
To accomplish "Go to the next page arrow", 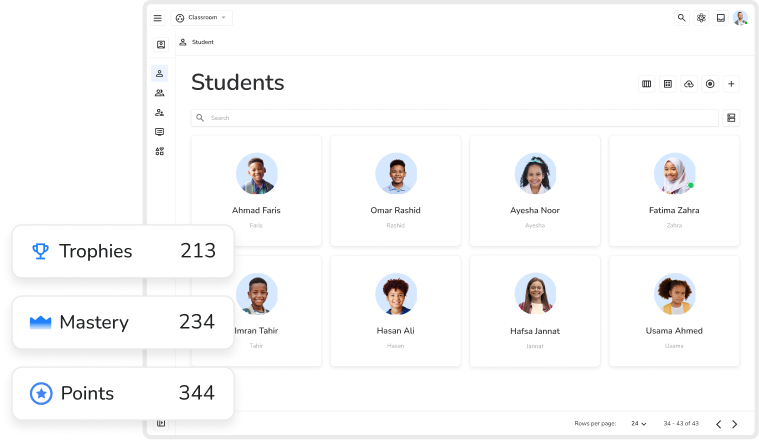I will (735, 424).
